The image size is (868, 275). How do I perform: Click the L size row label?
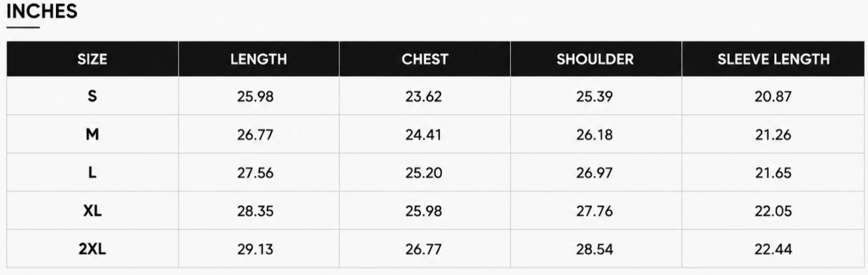pos(92,173)
